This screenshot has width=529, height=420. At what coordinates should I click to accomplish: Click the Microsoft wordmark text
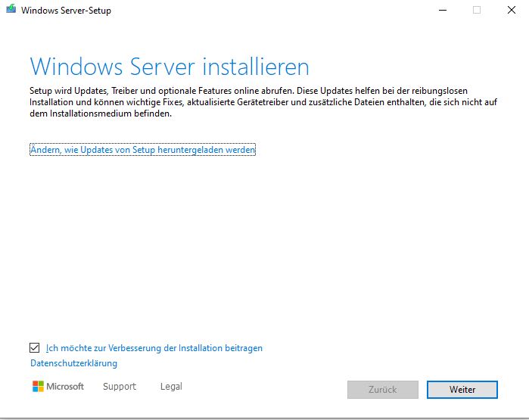tap(65, 387)
